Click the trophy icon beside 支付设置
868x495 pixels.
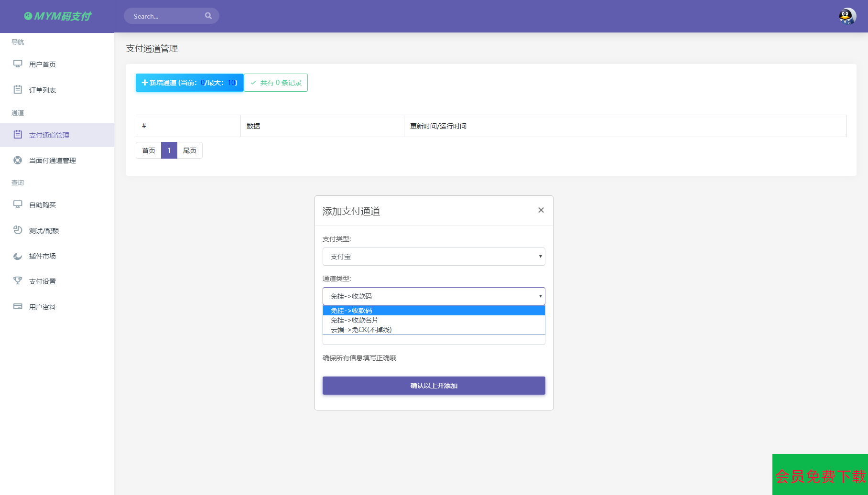click(x=18, y=280)
